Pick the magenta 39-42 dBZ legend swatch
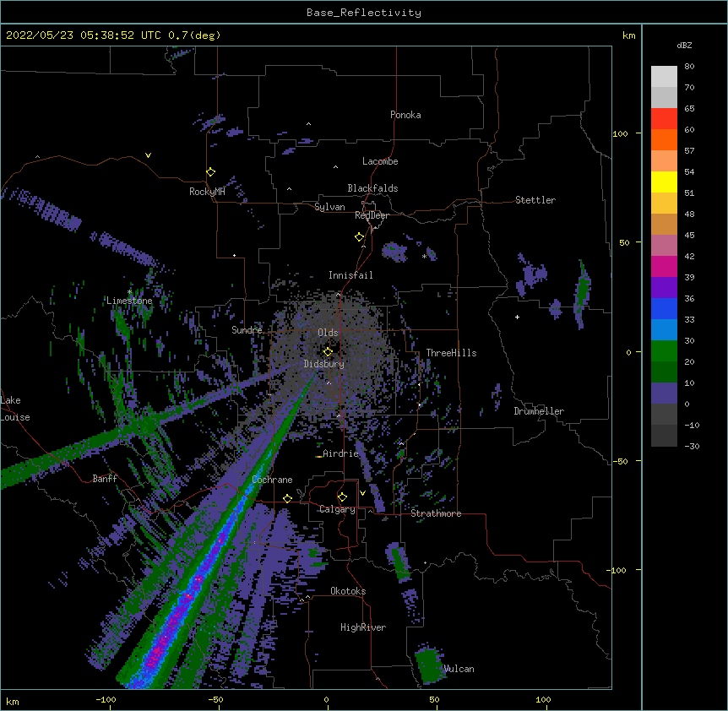The height and width of the screenshot is (711, 728). 664,266
